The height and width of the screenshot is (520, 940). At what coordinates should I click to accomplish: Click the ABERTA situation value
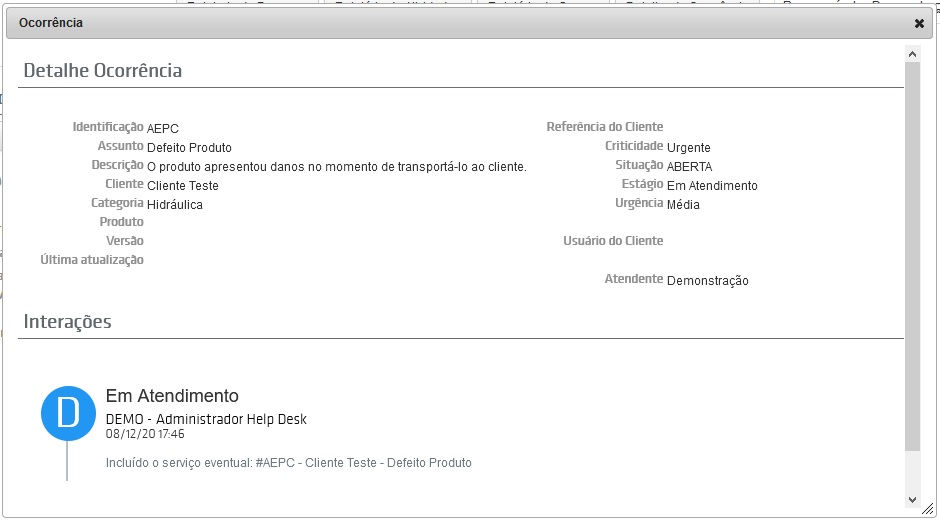(689, 167)
